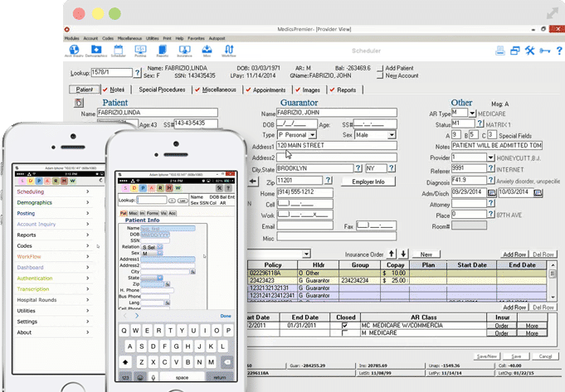Open the Insurance toolbar icon
Viewport: 565px width, 392px height.
click(184, 51)
